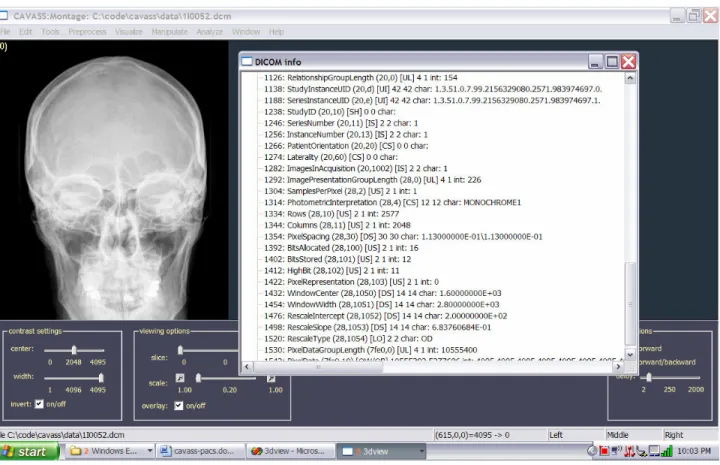Select the PhotometricInterpretation MONOCHROME1 row
720x465 pixels.
point(392,202)
